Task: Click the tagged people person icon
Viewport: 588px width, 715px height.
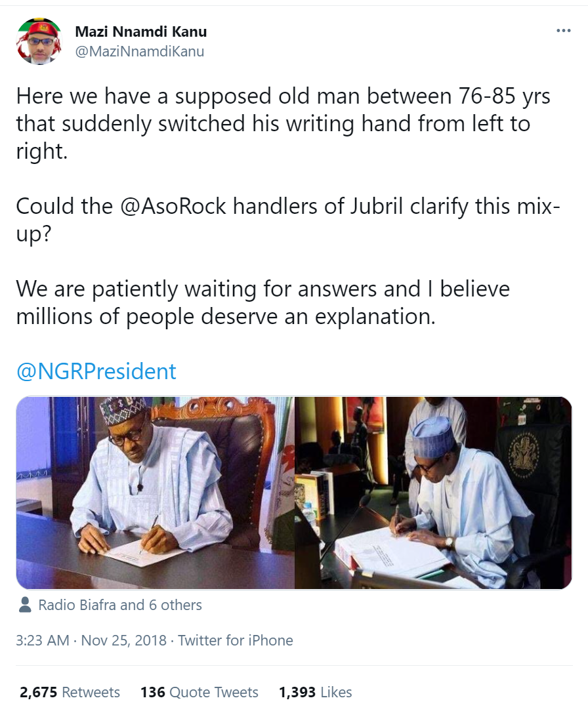Action: tap(26, 605)
